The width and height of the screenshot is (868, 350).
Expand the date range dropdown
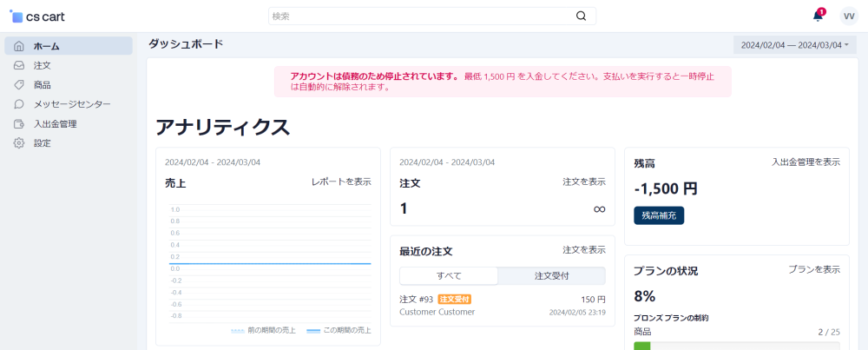pos(794,45)
